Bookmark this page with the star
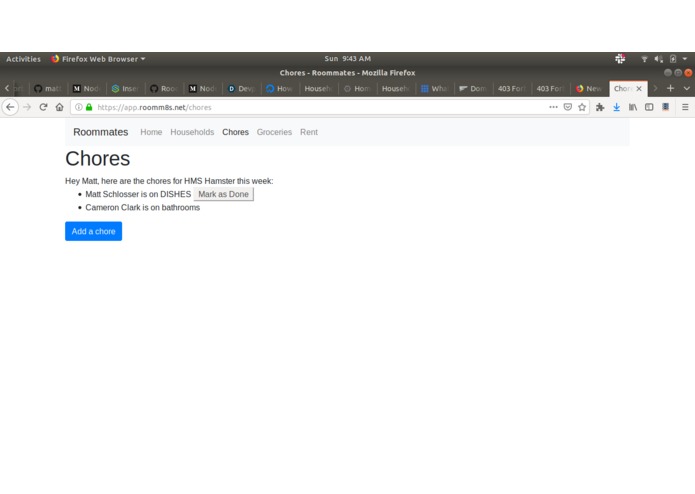The height and width of the screenshot is (494, 695). [x=582, y=107]
